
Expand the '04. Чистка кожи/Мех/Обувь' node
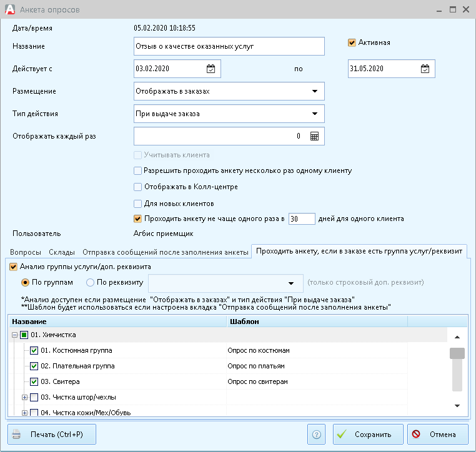[x=24, y=413]
